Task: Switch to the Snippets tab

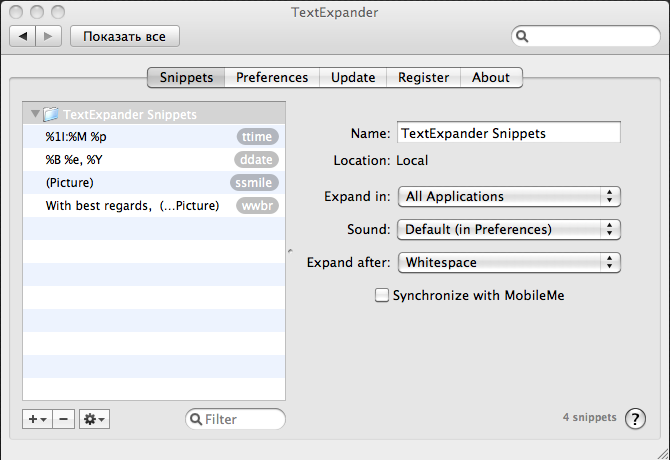Action: (x=186, y=77)
